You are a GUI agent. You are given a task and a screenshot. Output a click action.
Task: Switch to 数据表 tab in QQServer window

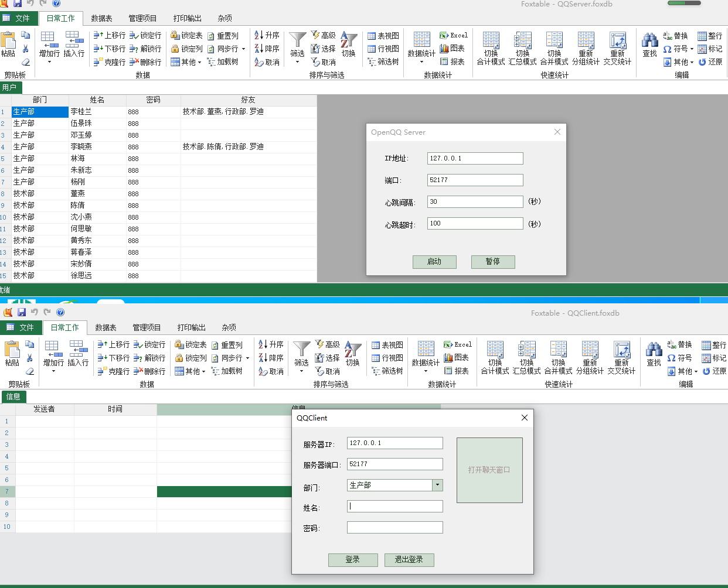point(101,18)
